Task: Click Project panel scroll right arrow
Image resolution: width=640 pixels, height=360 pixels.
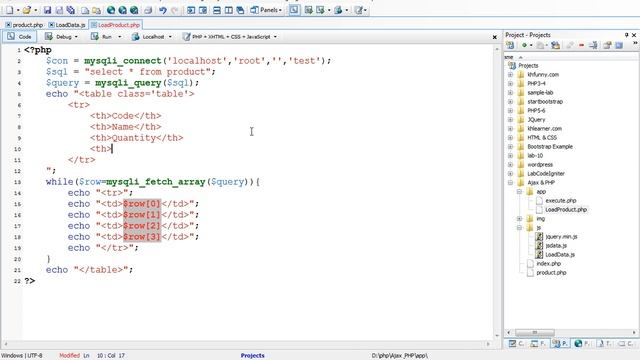Action: click(635, 332)
